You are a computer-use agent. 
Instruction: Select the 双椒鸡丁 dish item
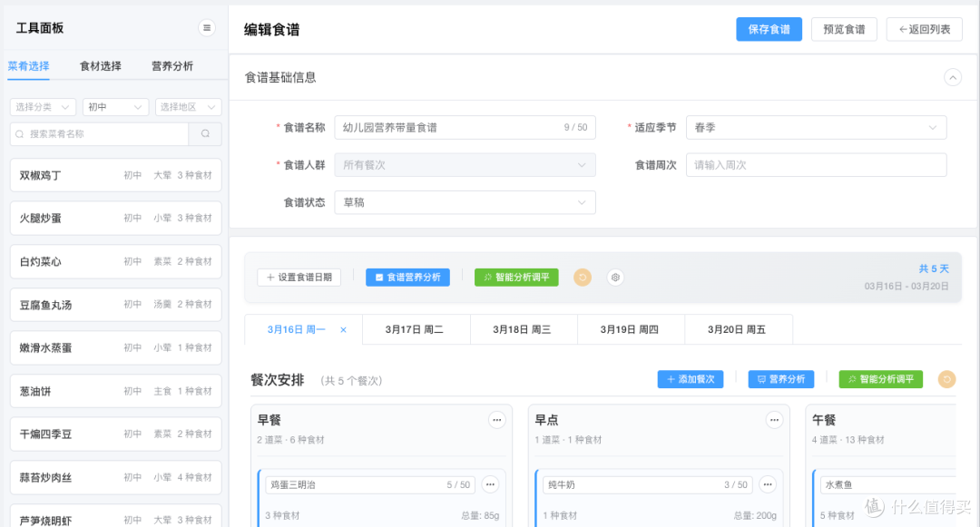[115, 175]
